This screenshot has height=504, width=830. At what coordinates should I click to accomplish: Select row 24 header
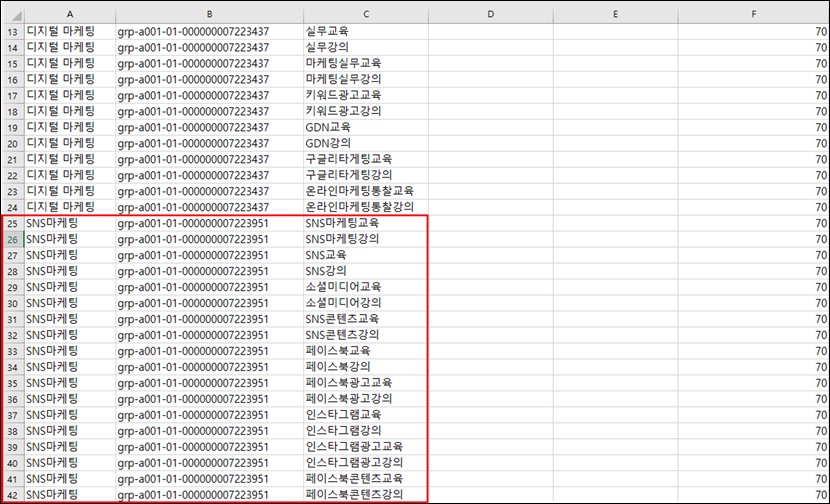tap(13, 207)
